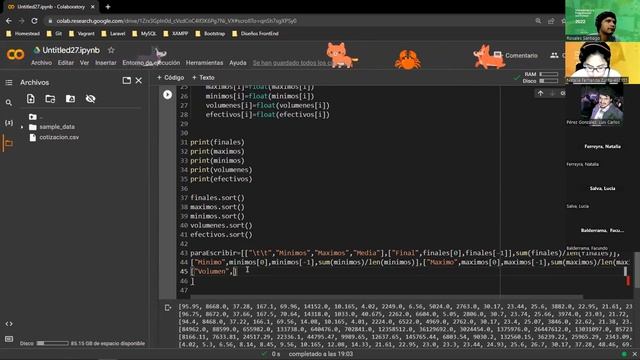This screenshot has width=640, height=360.
Task: Add a text cell with + Texto
Action: pyautogui.click(x=203, y=78)
